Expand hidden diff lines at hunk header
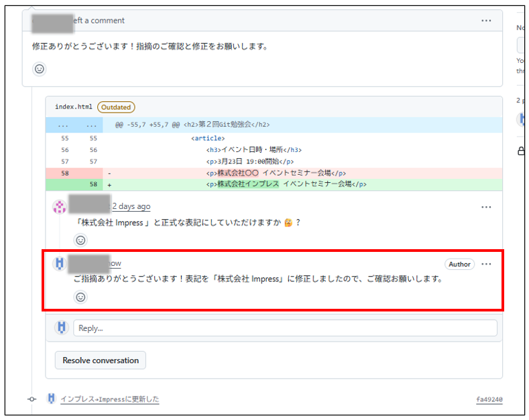 pos(74,125)
